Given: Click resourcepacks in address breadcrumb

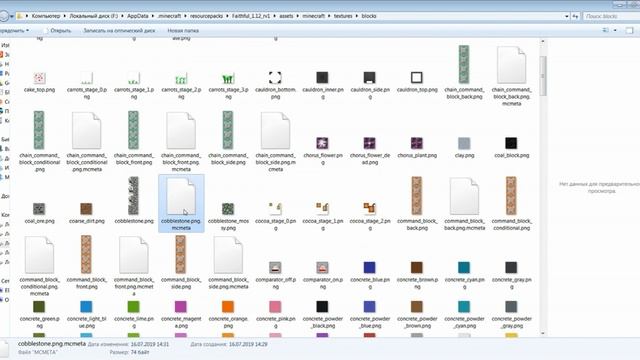Looking at the screenshot, I should [206, 16].
